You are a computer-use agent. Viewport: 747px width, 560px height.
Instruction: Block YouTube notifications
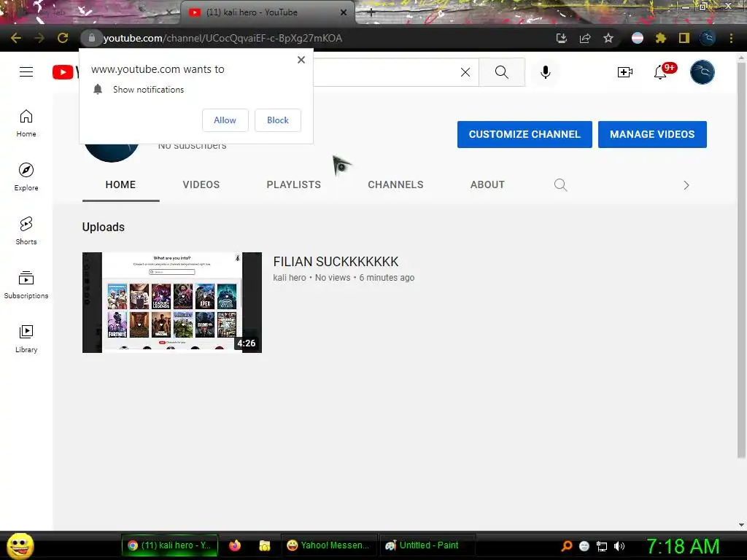(278, 120)
